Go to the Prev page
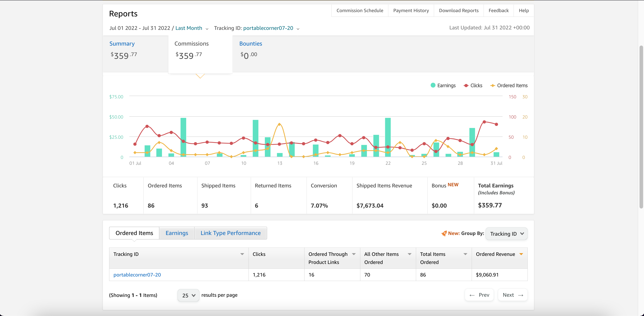 [x=479, y=295]
